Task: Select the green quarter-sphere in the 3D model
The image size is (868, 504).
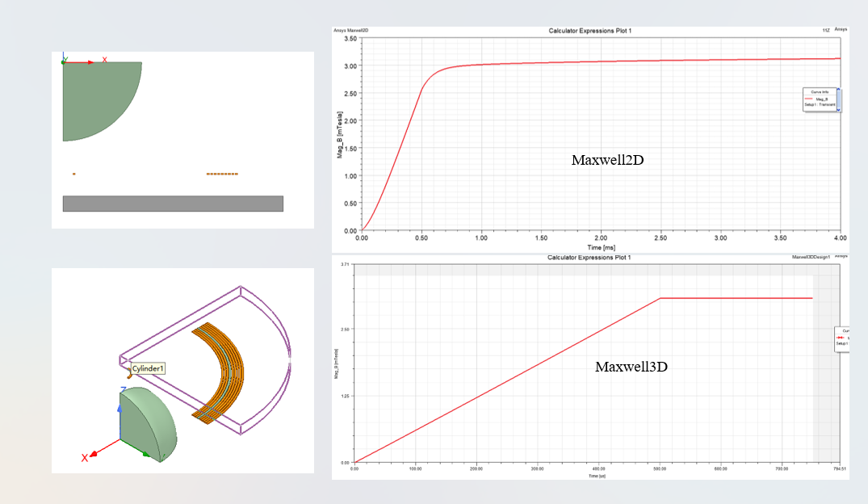Action: coord(149,424)
